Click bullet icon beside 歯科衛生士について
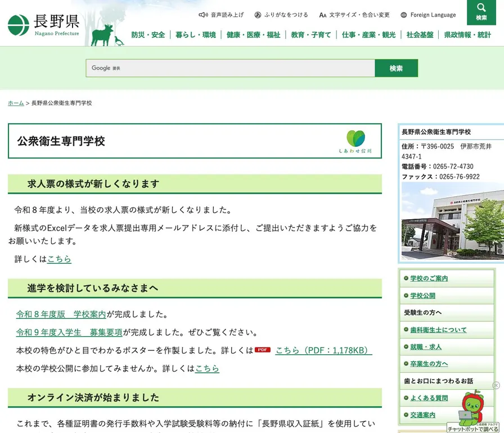 (x=406, y=330)
